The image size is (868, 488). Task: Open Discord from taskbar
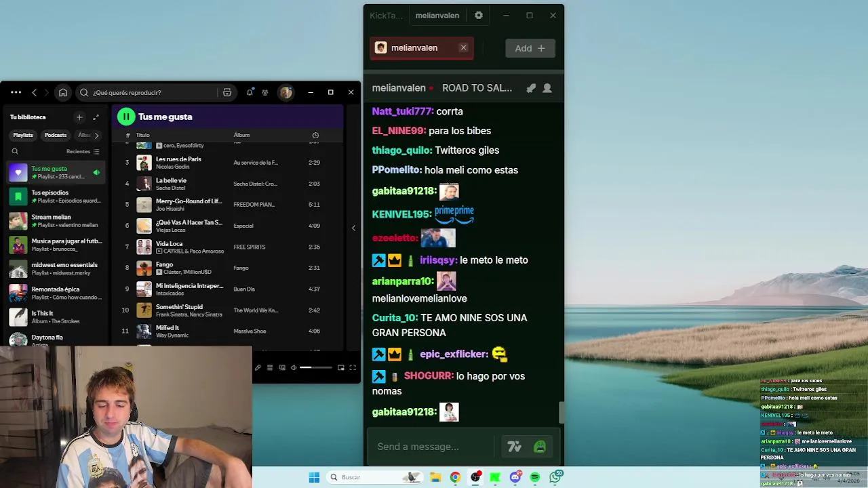515,477
